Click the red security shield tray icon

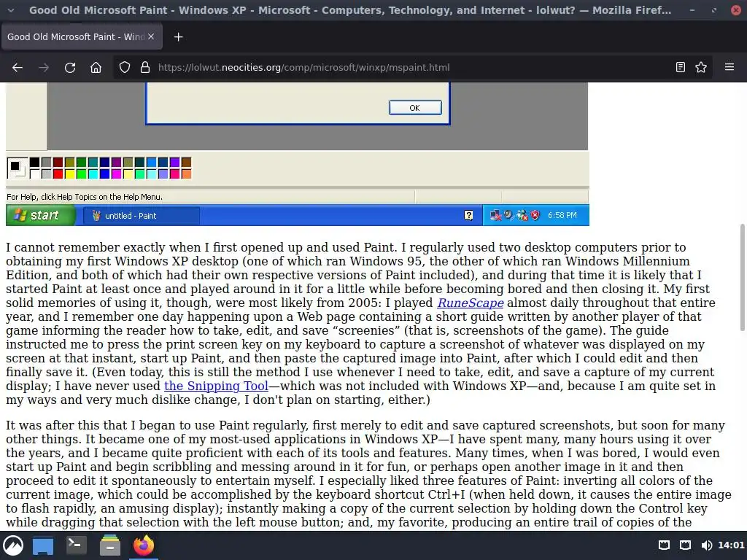(x=535, y=215)
